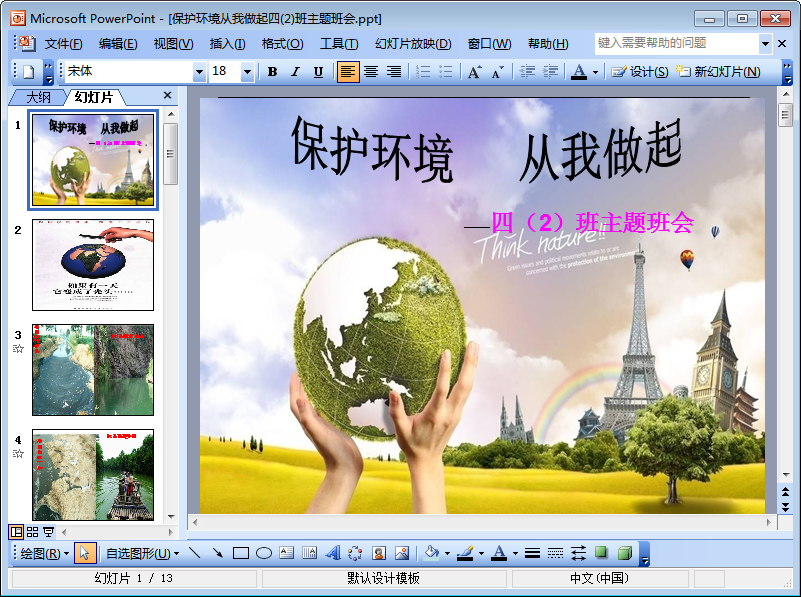Image resolution: width=801 pixels, height=597 pixels.
Task: Select the Line drawing tool
Action: (x=195, y=553)
